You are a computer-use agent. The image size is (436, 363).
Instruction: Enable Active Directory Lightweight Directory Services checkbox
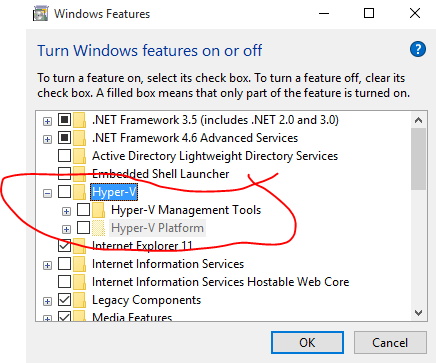tap(64, 155)
